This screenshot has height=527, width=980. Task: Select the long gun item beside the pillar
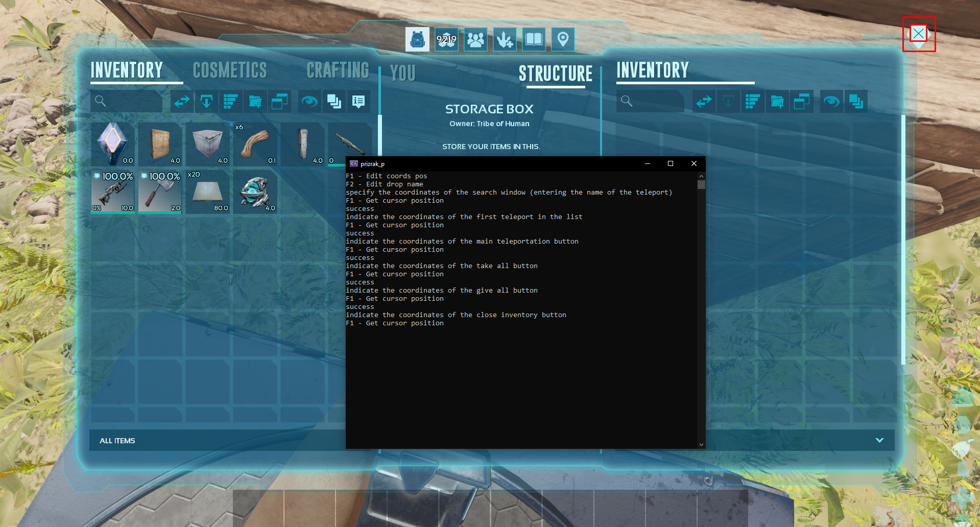[x=350, y=144]
